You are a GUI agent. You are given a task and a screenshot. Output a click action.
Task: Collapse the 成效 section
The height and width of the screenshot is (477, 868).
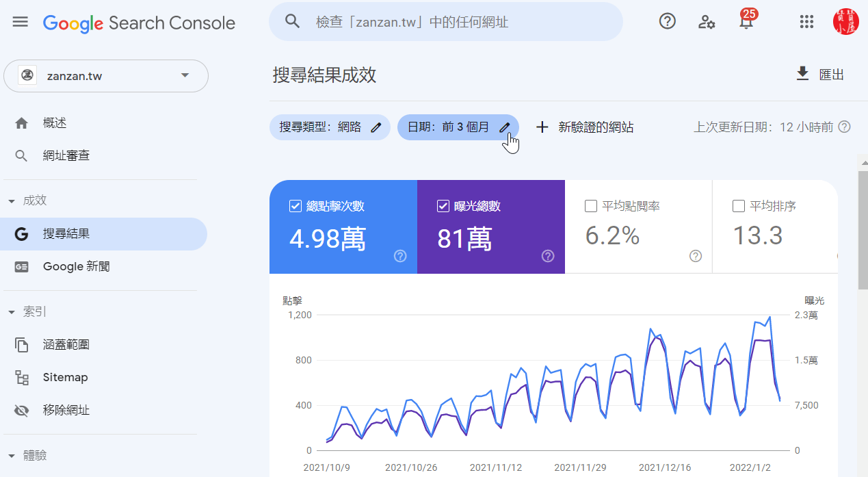[x=27, y=201]
